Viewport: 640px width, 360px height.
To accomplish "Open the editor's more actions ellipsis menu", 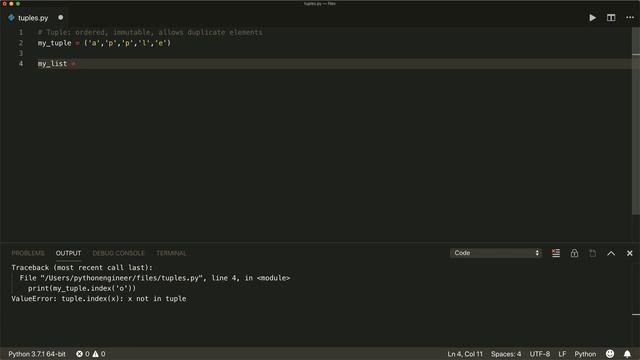I will [630, 18].
